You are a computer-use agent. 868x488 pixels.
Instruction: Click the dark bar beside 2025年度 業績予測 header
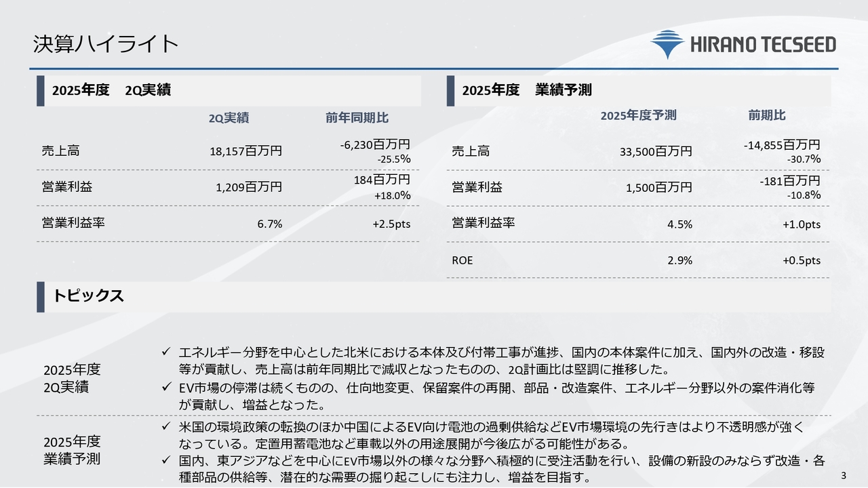tap(451, 90)
